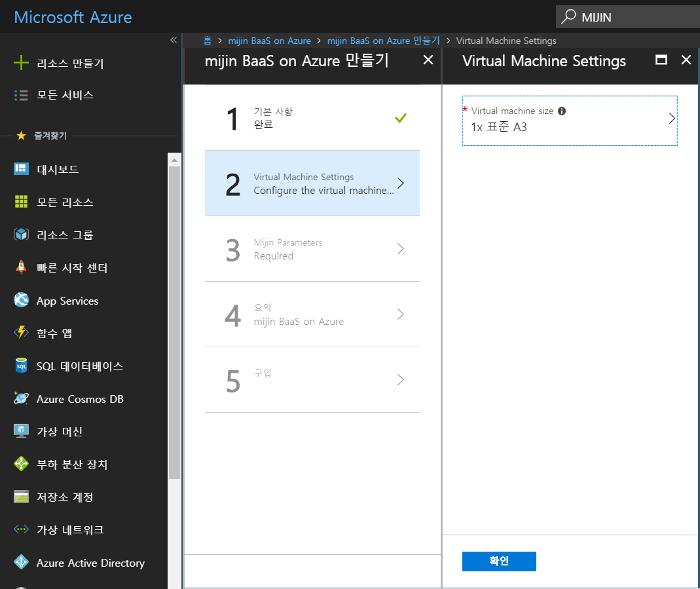Open the Azure Active Directory icon
Screen dimensions: 700x589
coord(21,562)
